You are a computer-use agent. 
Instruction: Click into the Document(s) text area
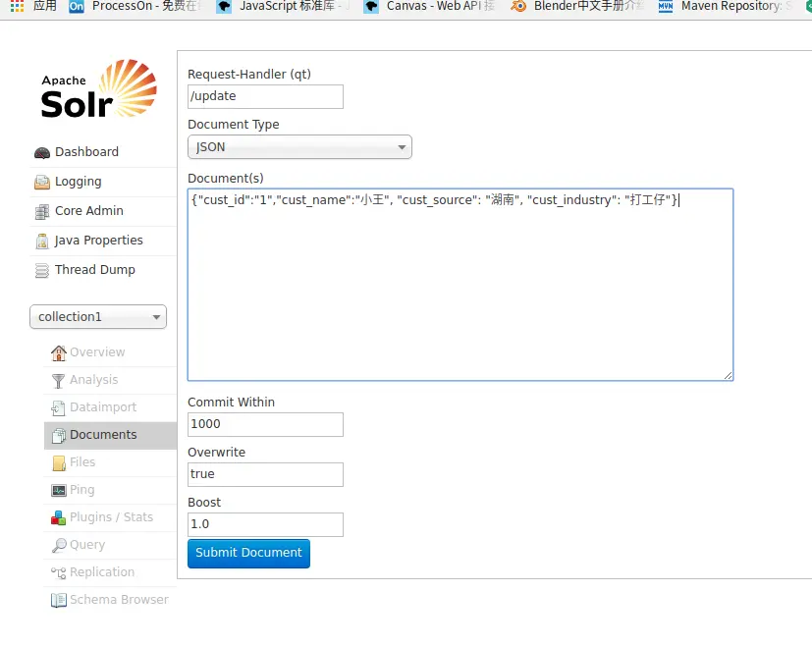click(x=460, y=285)
